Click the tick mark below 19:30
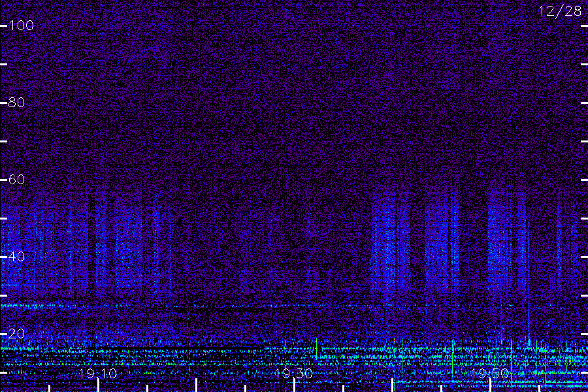588x392 pixels. (x=295, y=385)
